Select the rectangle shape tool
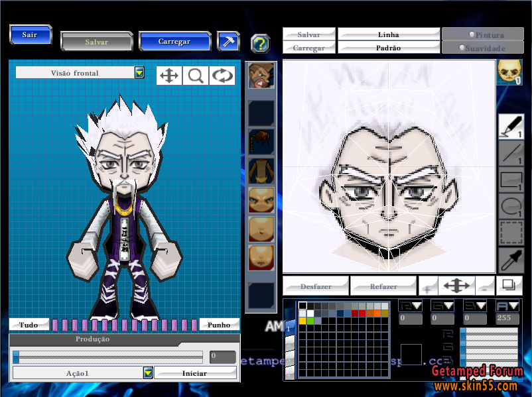Screen dimensions: 532x397 511,180
